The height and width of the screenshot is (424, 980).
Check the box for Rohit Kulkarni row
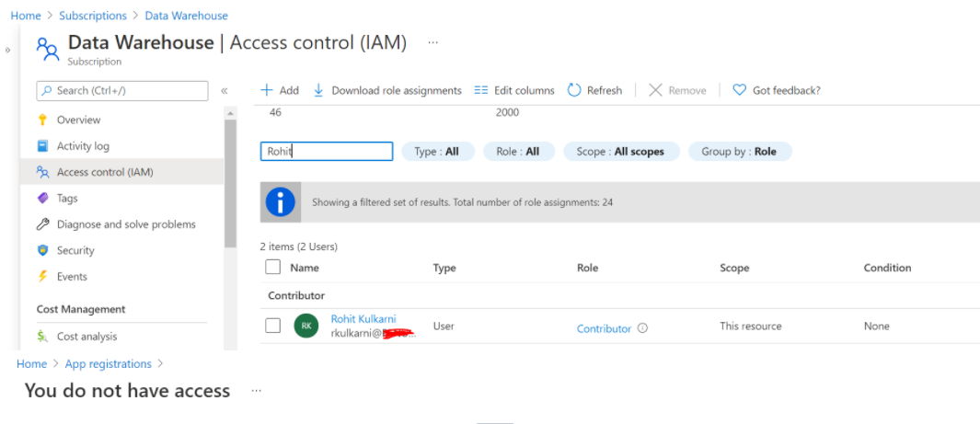(x=272, y=326)
